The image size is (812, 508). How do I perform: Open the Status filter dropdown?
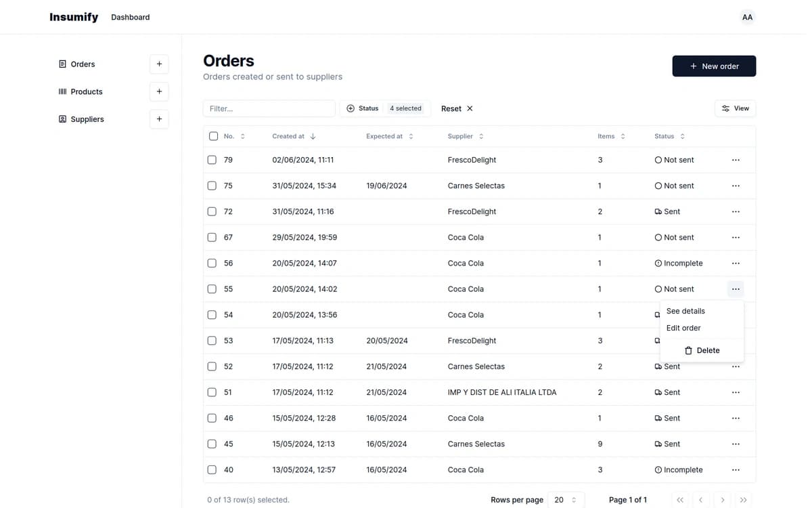coord(385,108)
